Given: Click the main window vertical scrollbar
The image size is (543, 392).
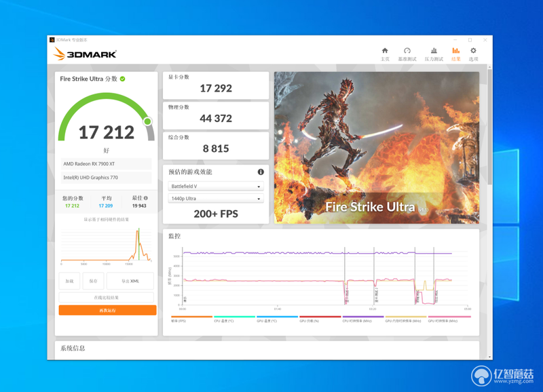Looking at the screenshot, I should click(x=489, y=126).
